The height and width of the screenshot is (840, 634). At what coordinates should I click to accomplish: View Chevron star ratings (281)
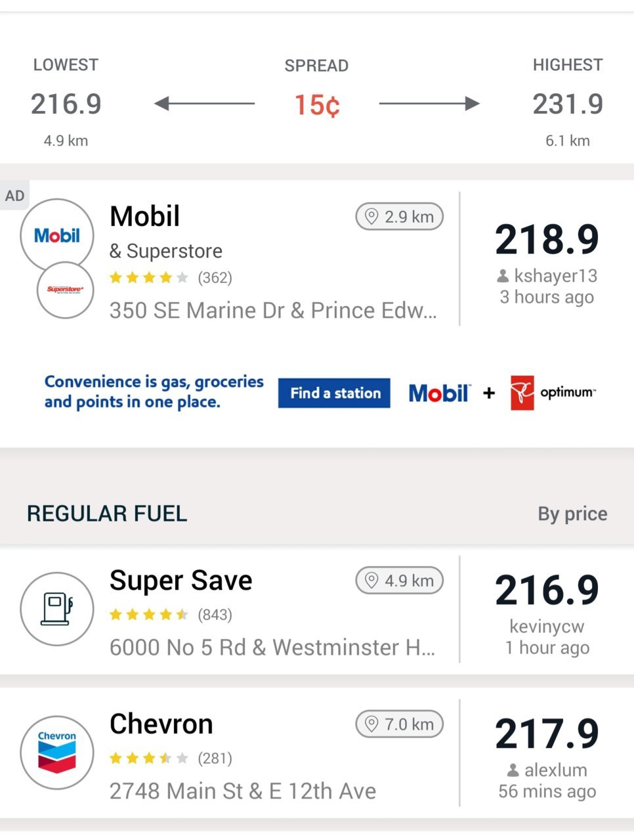pyautogui.click(x=171, y=759)
